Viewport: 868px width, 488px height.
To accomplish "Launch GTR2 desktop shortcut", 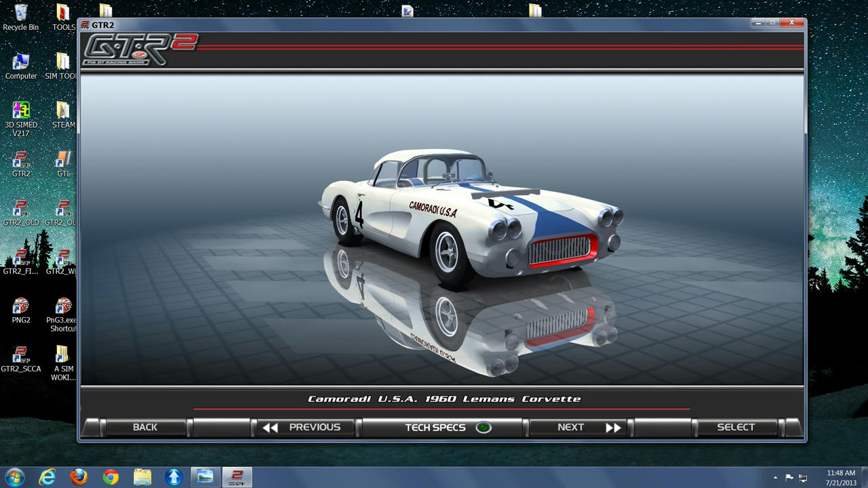I will click(x=21, y=164).
